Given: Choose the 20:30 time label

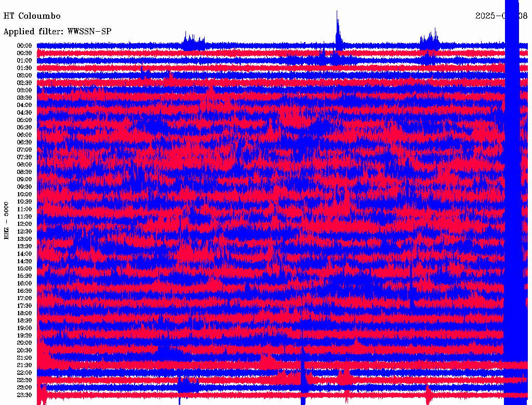Looking at the screenshot, I should point(24,350).
